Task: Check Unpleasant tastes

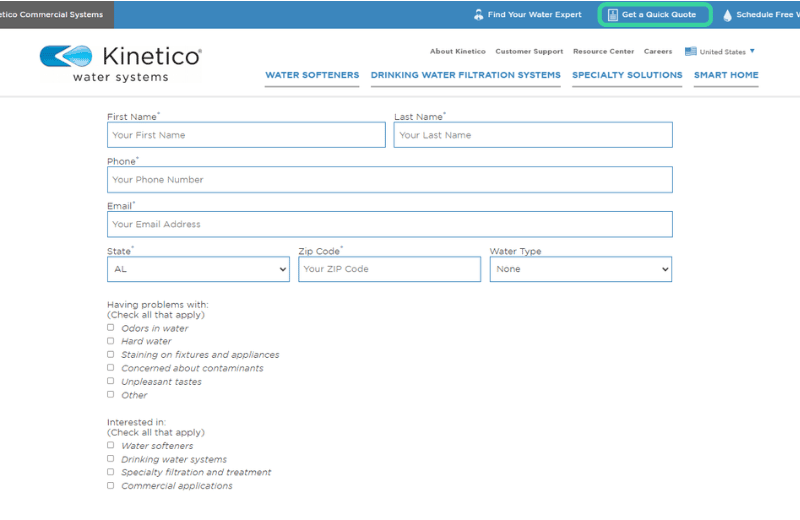Action: coord(110,381)
